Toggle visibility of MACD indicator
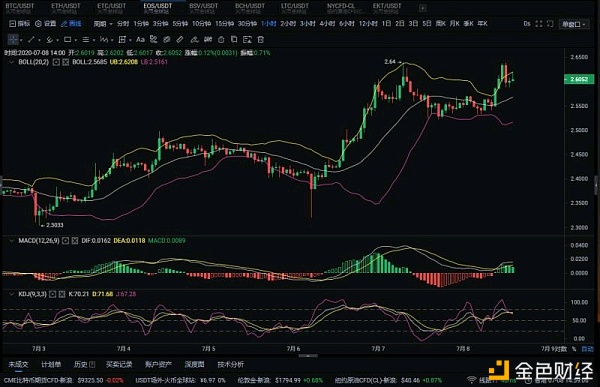Screen dimensions: 600x387 [x=65, y=241]
